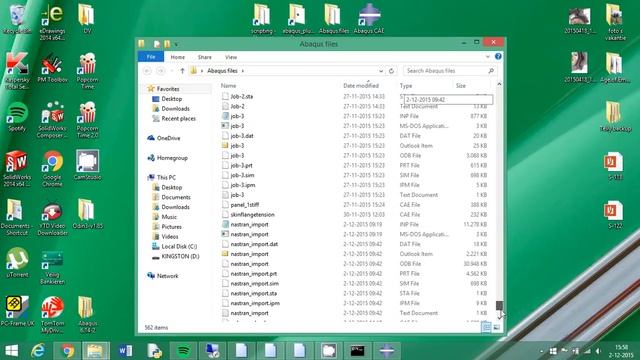Launch SolidWorks 2014 x64 desktop icon
The width and height of the screenshot is (640, 360).
pos(17,169)
